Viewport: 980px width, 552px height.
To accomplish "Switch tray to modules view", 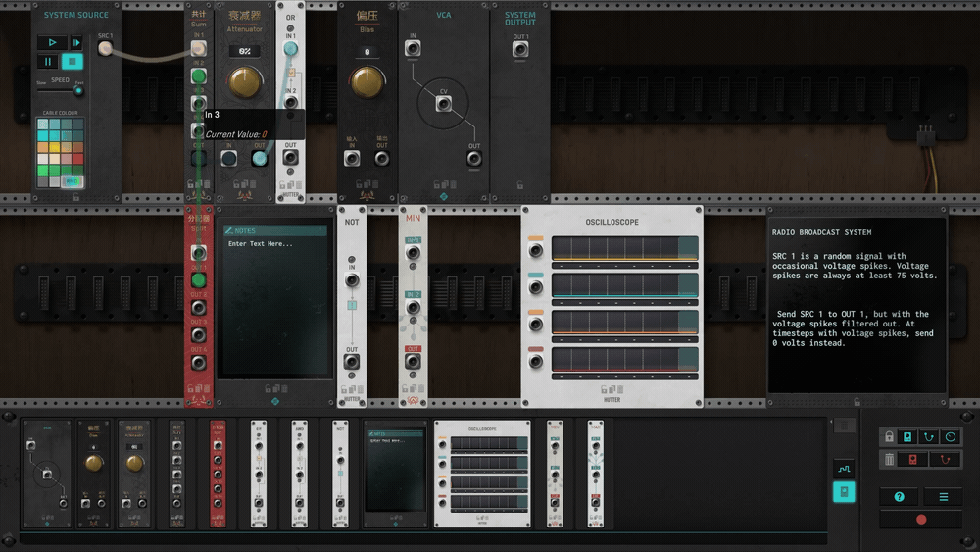I will 844,492.
